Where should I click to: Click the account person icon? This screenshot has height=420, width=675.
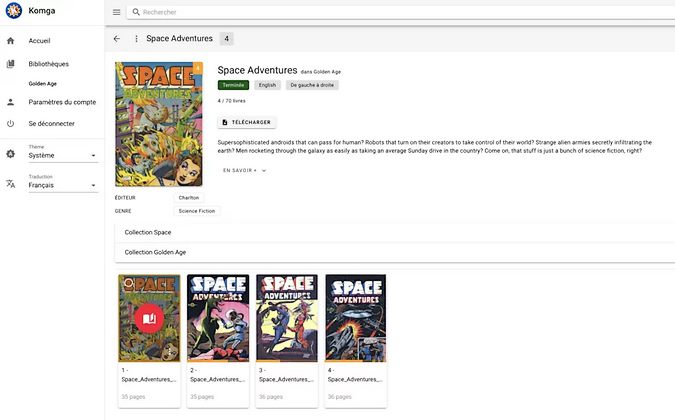11,102
